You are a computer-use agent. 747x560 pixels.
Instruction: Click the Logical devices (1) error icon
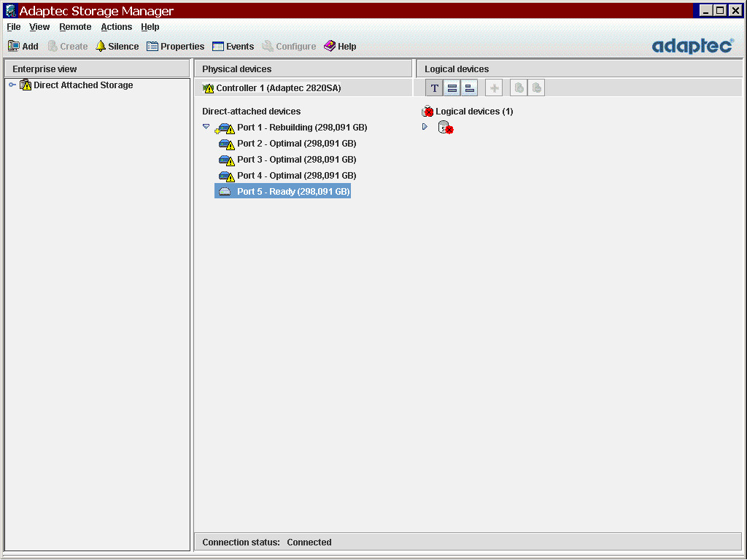(x=427, y=112)
